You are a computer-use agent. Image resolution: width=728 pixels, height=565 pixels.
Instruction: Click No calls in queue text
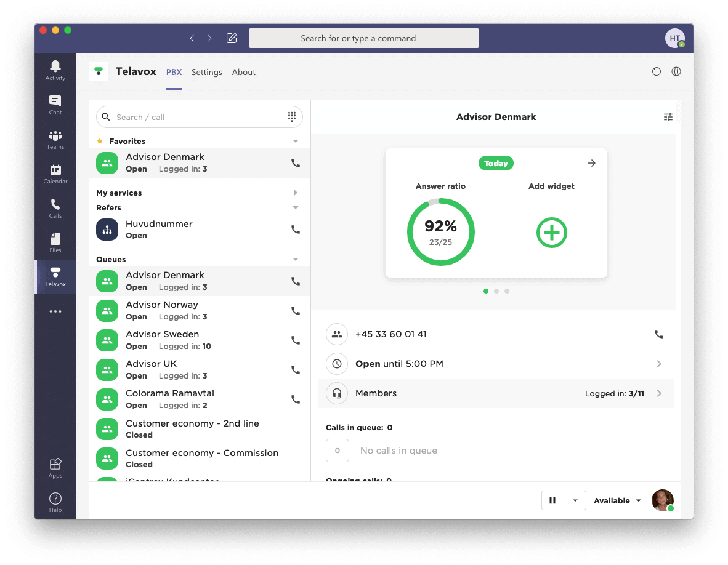tap(399, 451)
